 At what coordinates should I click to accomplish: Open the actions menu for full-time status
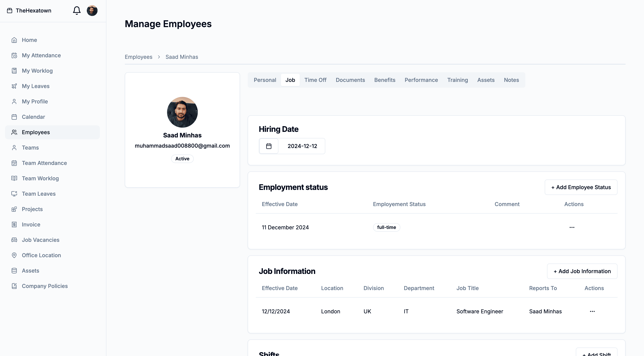[572, 227]
